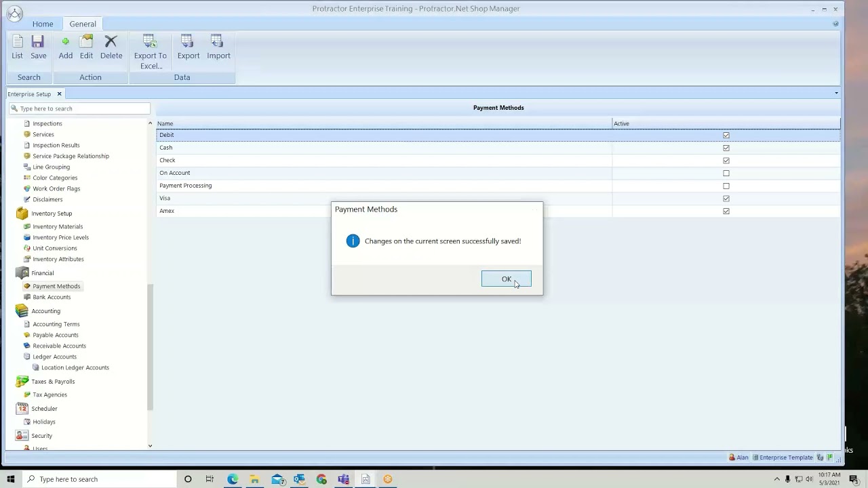The height and width of the screenshot is (488, 868).
Task: Open Payable Accounts in the sidebar
Action: click(x=56, y=335)
